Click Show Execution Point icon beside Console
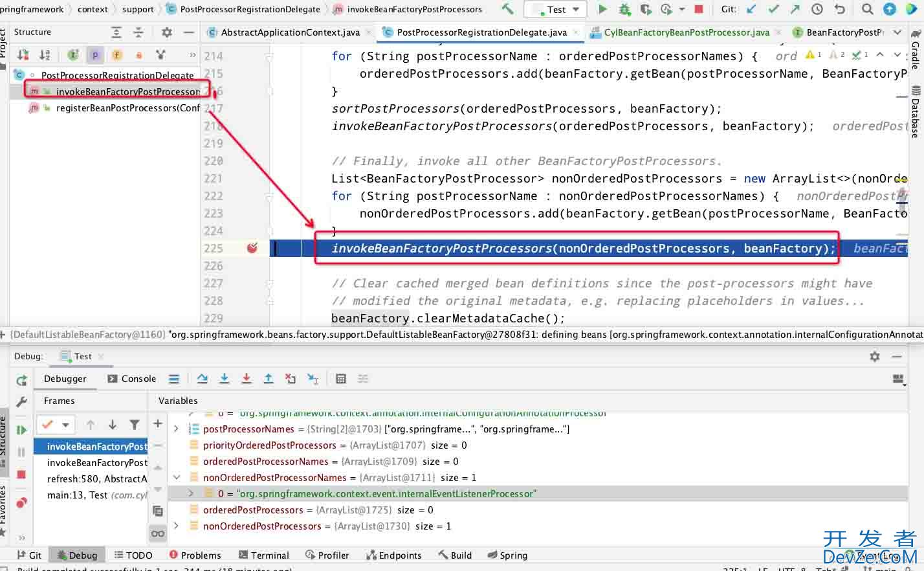The image size is (924, 571). point(173,379)
